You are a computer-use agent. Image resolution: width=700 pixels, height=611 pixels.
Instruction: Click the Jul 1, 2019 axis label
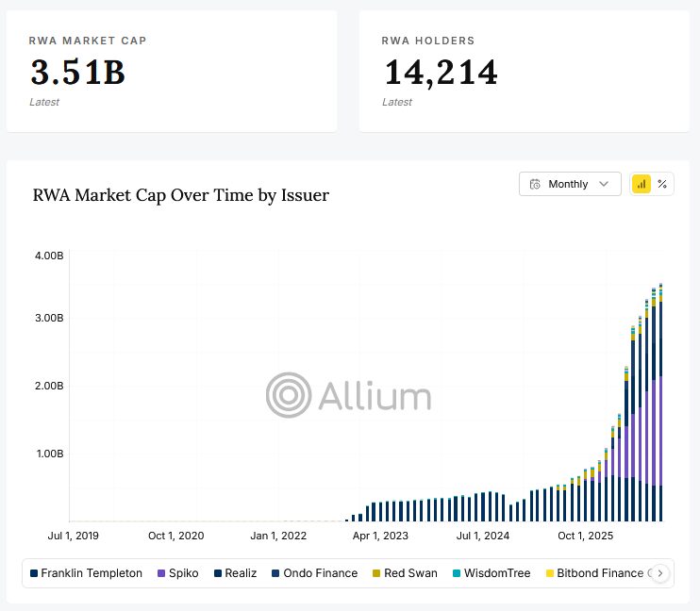(x=74, y=536)
